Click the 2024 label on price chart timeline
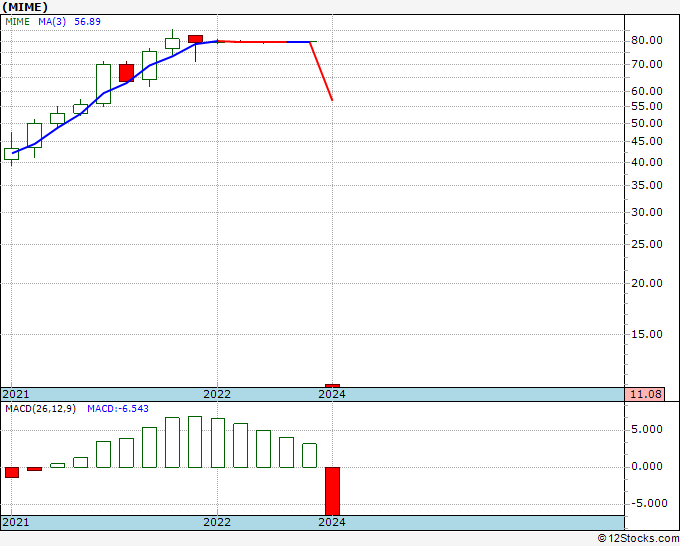Viewport: 680px width, 546px height. point(332,394)
